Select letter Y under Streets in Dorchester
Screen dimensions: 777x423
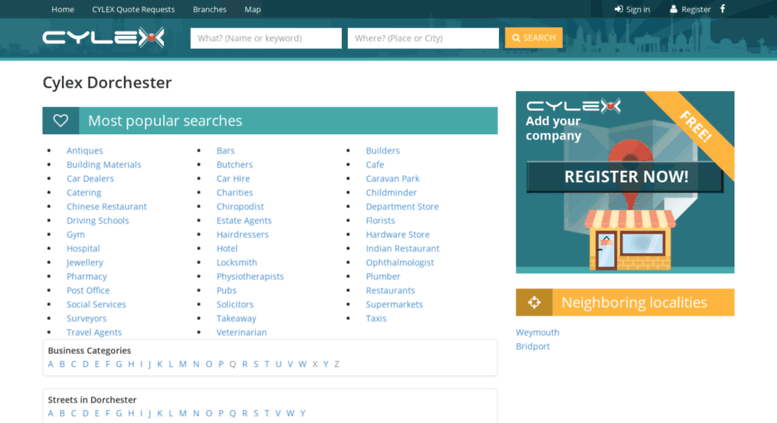coord(303,413)
